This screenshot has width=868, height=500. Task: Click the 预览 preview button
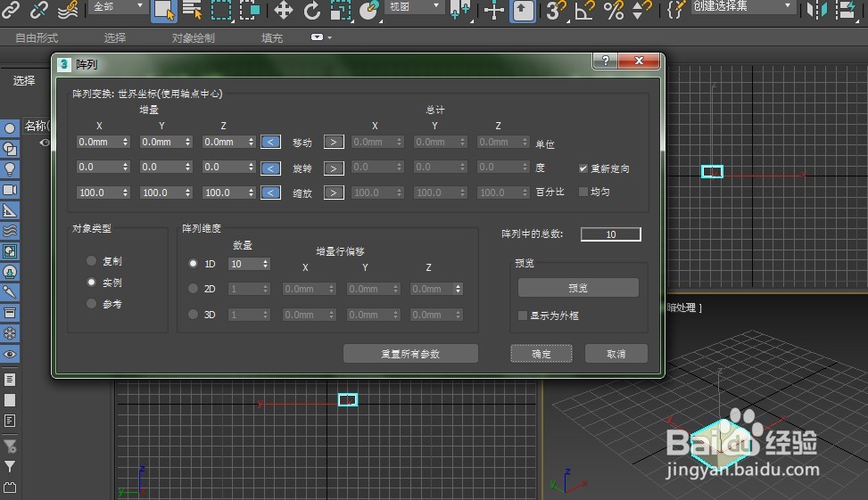[578, 288]
